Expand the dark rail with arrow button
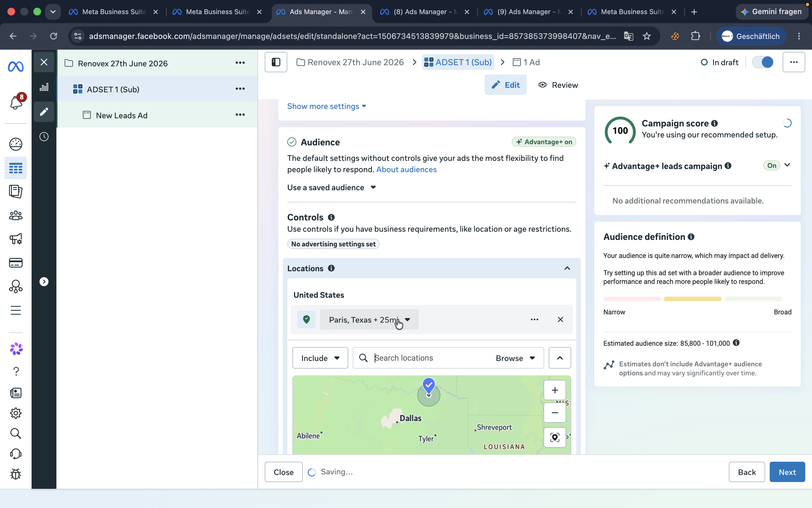The width and height of the screenshot is (812, 508). point(44,282)
